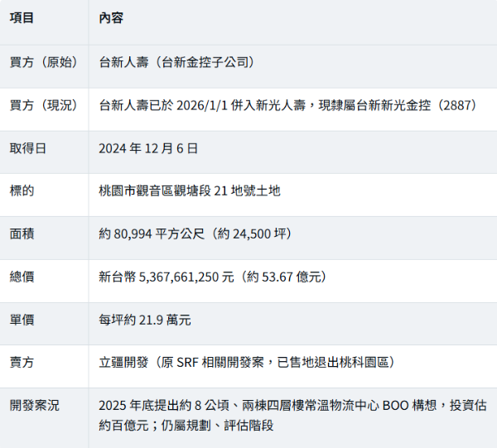Click the date 2024 年 12 月 6 日

[x=148, y=148]
